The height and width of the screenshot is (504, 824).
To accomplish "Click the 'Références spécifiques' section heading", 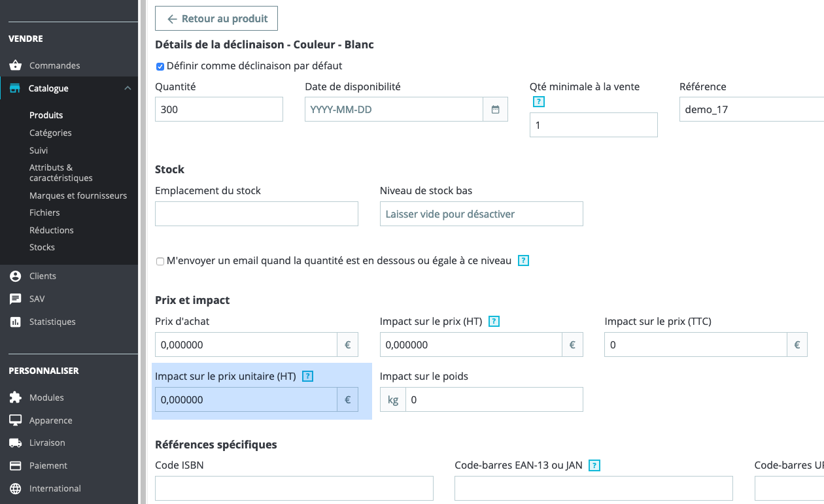I will click(216, 445).
